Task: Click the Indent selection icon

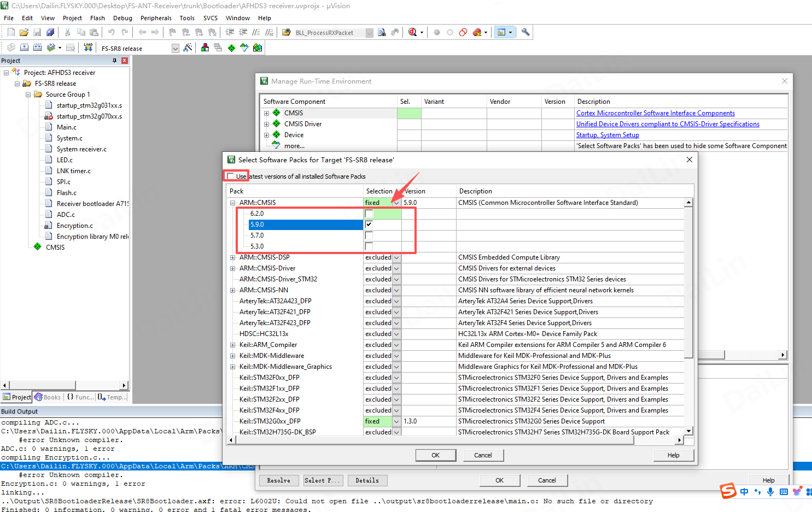Action: (230, 32)
